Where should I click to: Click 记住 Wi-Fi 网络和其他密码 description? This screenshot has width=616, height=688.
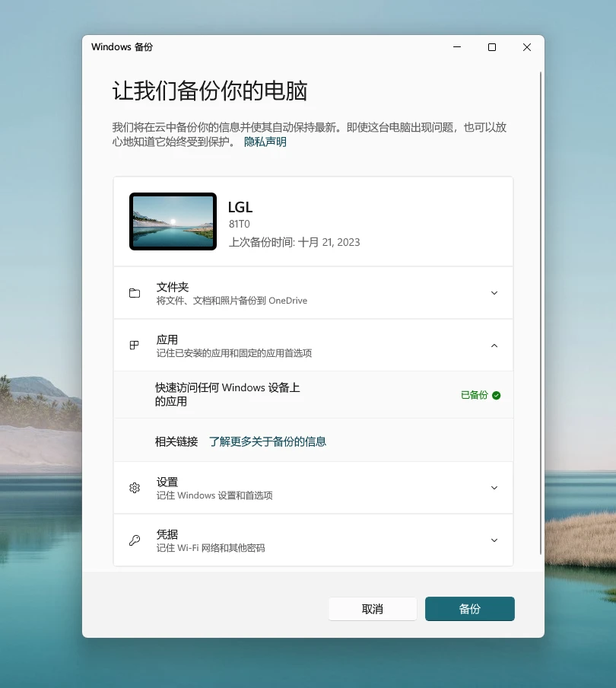tap(211, 548)
